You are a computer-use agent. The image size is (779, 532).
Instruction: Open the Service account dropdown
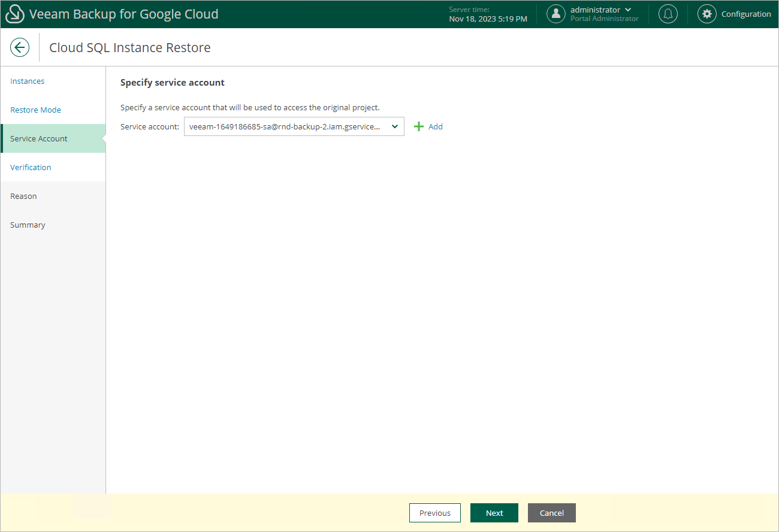[294, 126]
